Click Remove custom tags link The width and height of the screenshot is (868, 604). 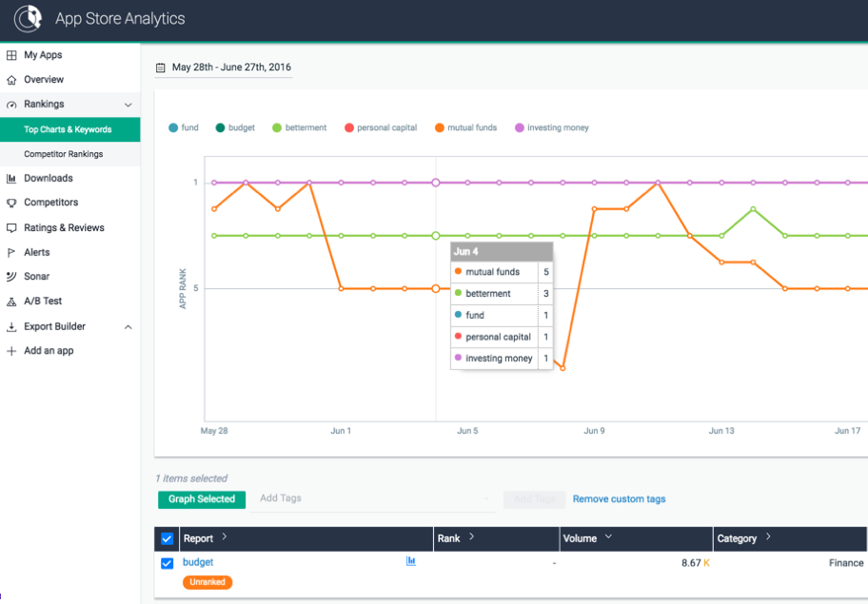point(619,499)
